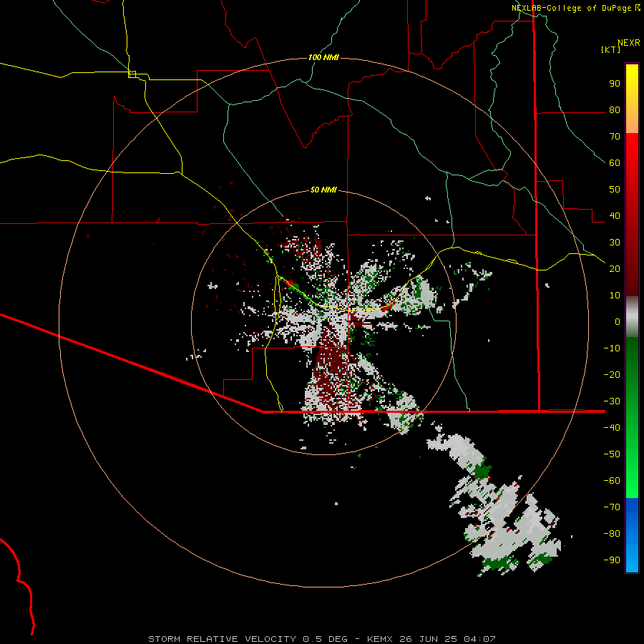This screenshot has height=644, width=644.
Task: Select the 80 value on the velocity scale
Action: 615,110
